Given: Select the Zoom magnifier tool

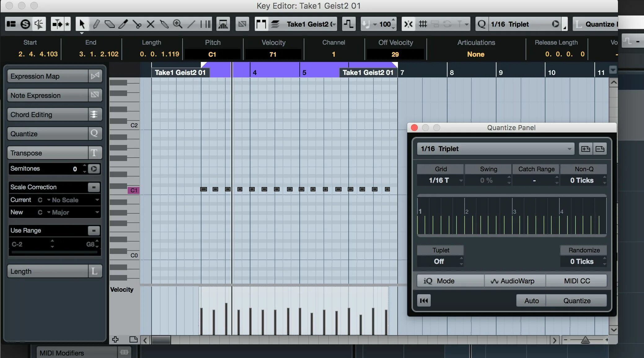Looking at the screenshot, I should (x=178, y=24).
